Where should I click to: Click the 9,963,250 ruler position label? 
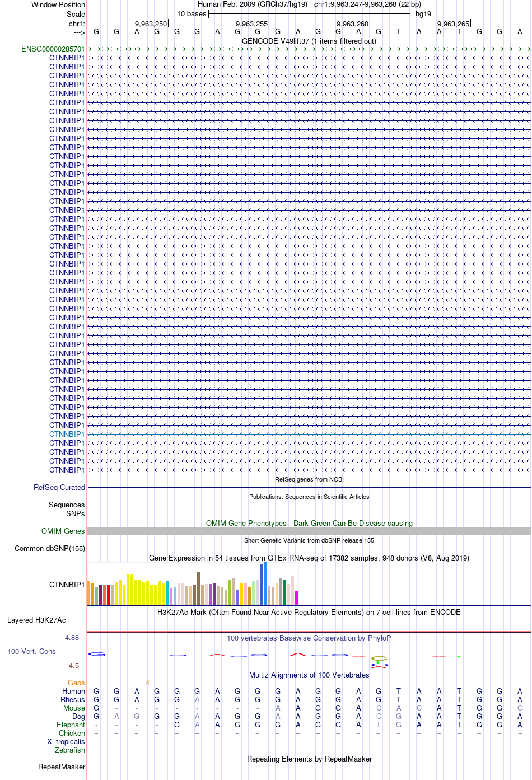click(x=151, y=24)
